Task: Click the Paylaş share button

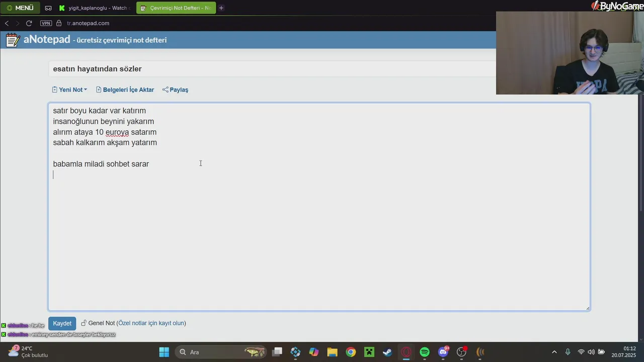Action: click(175, 89)
